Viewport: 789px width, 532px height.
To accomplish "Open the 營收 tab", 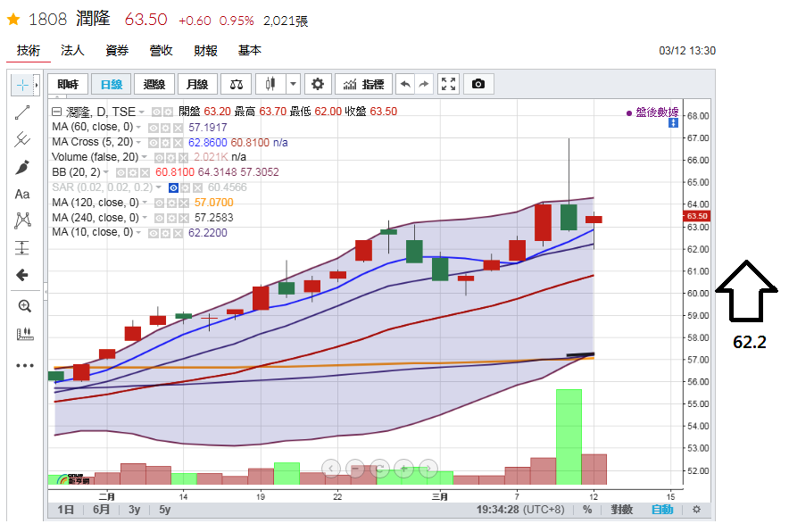I will 161,50.
